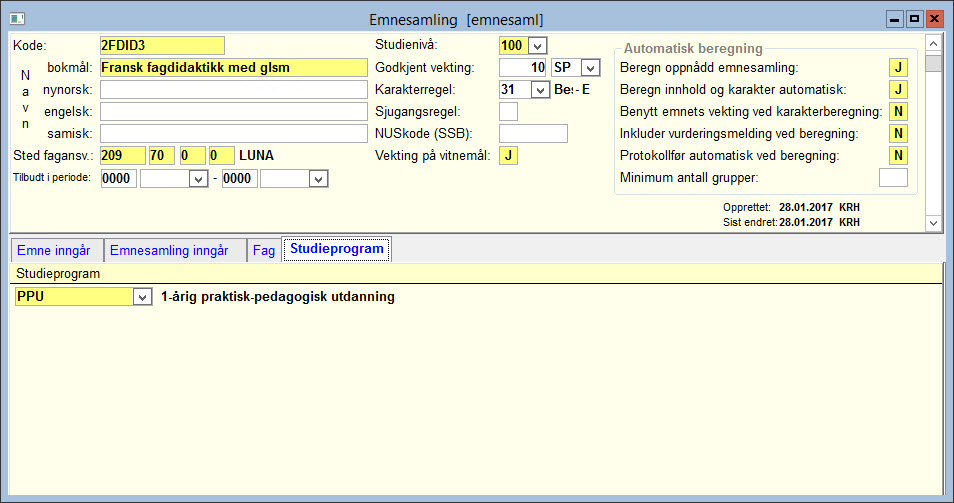Image resolution: width=954 pixels, height=503 pixels.
Task: Click the scrollbar down arrow
Action: click(x=933, y=223)
